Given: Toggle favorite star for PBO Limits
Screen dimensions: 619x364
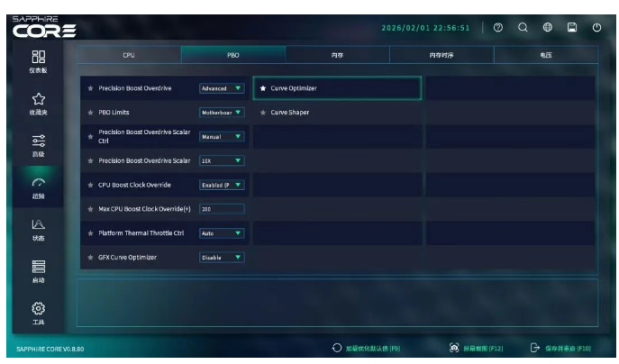Looking at the screenshot, I should pyautogui.click(x=90, y=113).
